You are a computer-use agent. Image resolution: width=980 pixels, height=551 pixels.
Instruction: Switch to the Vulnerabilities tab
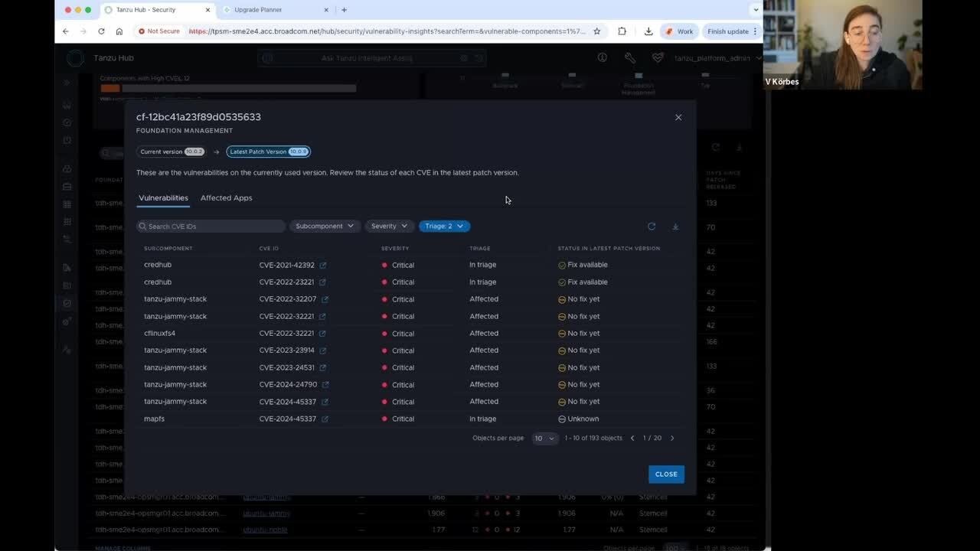pos(163,198)
